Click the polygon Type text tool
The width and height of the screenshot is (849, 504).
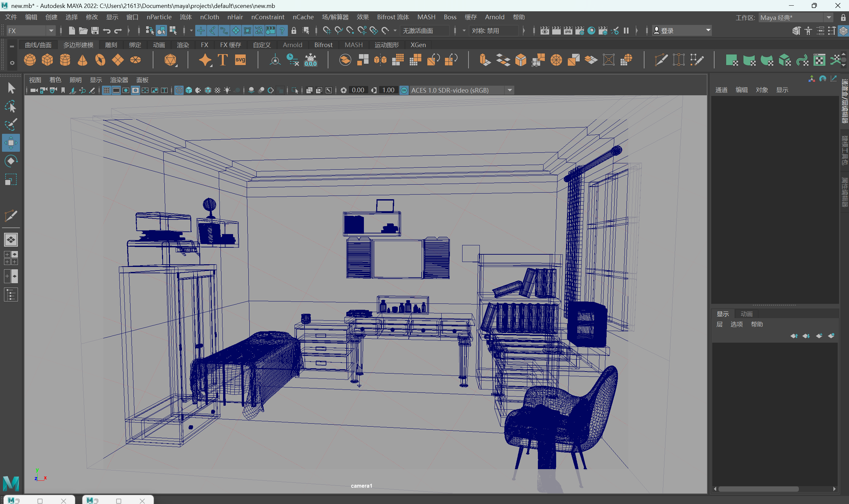click(x=222, y=60)
